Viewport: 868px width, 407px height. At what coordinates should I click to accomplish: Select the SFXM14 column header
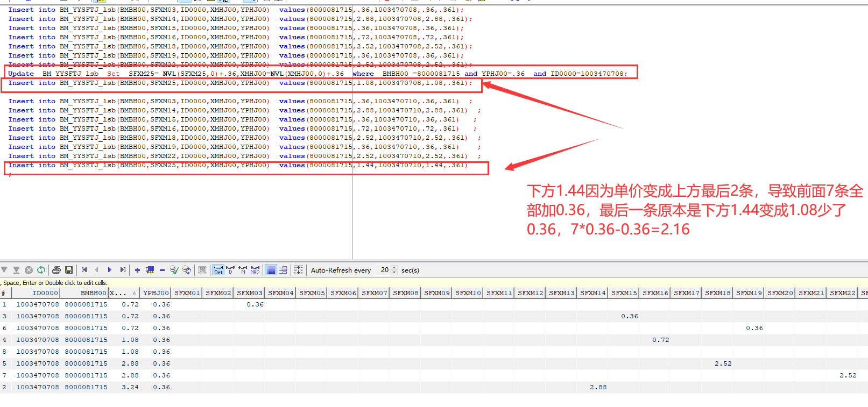(592, 293)
